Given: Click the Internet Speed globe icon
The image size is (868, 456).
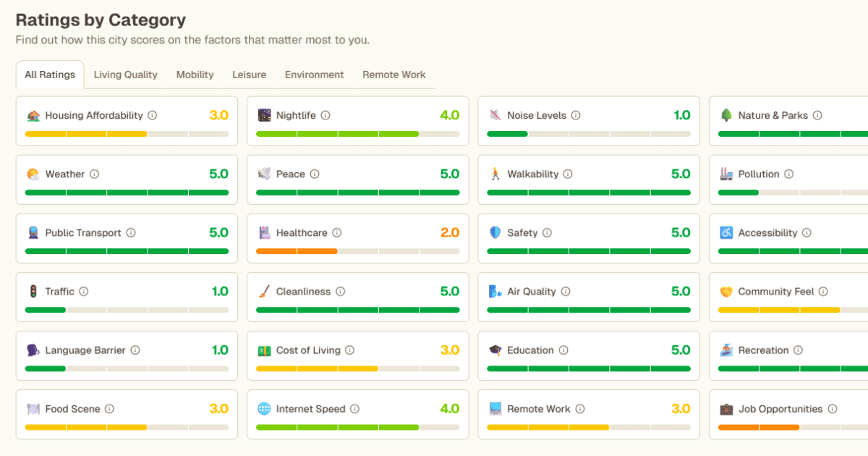Looking at the screenshot, I should pyautogui.click(x=264, y=409).
